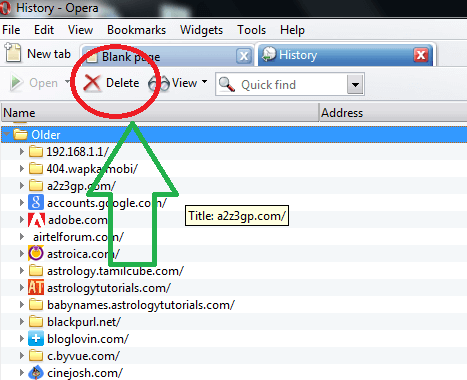Select the Older folder row
467x380 pixels.
pos(234,135)
